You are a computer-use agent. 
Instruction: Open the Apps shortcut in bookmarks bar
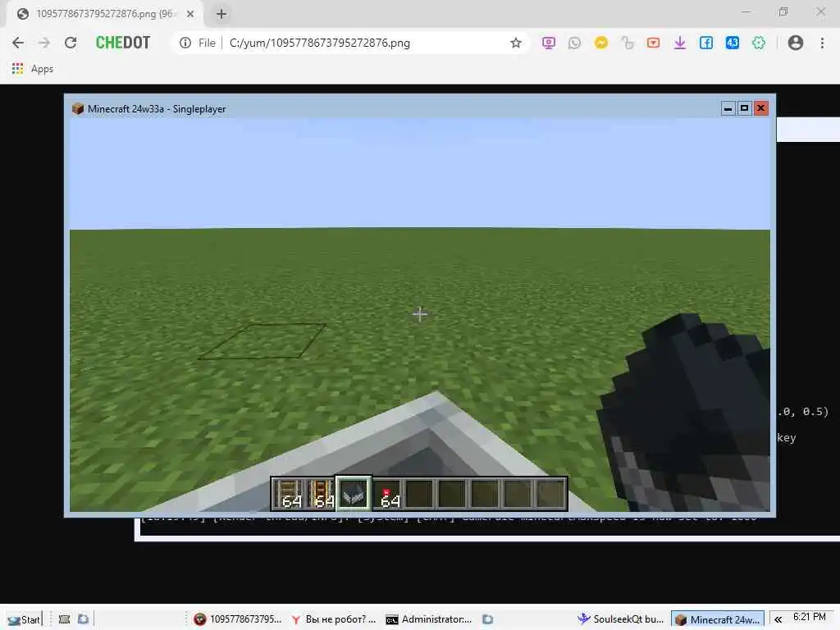(x=33, y=69)
